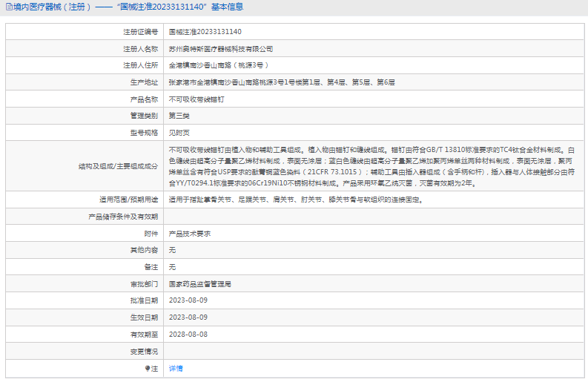Select expiry date 2028-08-08
This screenshot has width=588, height=382.
[188, 334]
